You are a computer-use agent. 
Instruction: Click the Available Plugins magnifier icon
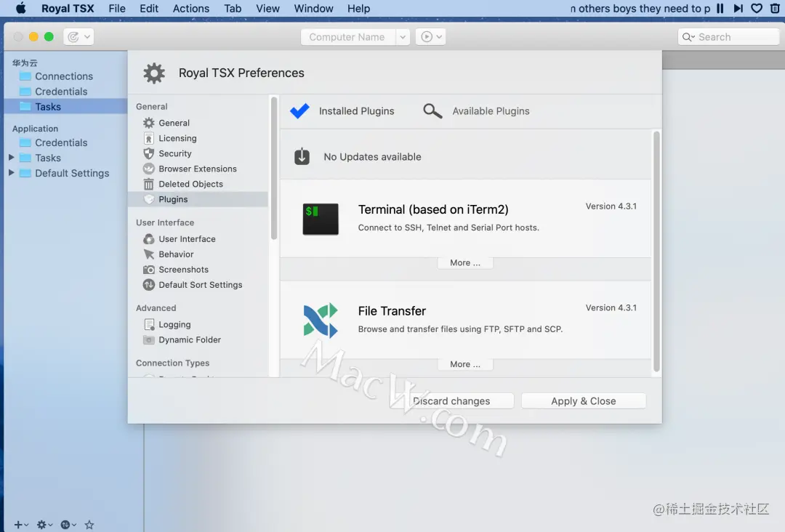click(432, 110)
